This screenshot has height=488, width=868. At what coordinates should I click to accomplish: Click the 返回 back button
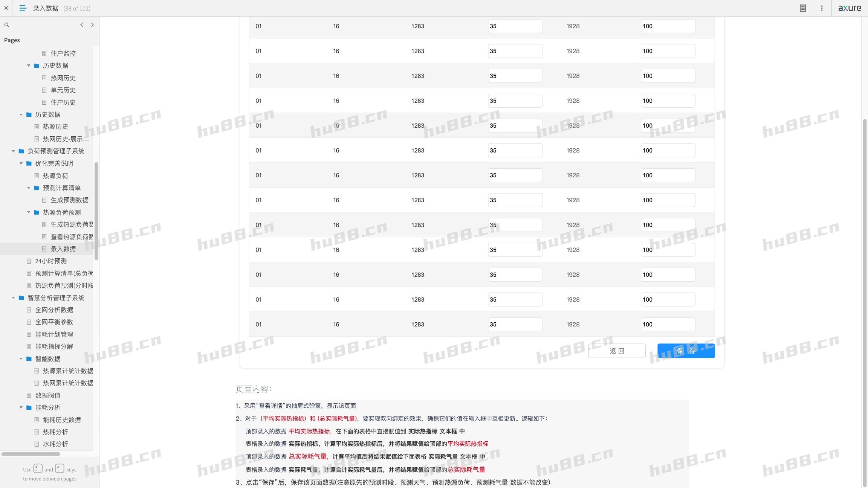(617, 351)
